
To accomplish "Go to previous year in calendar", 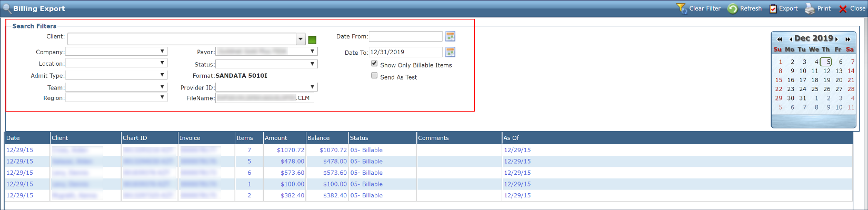I will pyautogui.click(x=780, y=39).
